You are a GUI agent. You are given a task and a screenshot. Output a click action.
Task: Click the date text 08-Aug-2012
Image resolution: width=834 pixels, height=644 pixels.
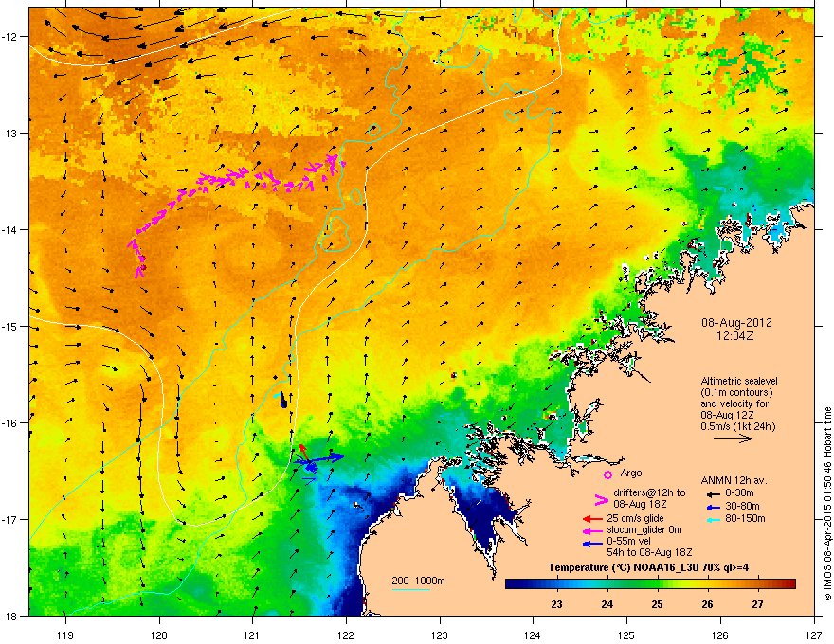[x=736, y=323]
